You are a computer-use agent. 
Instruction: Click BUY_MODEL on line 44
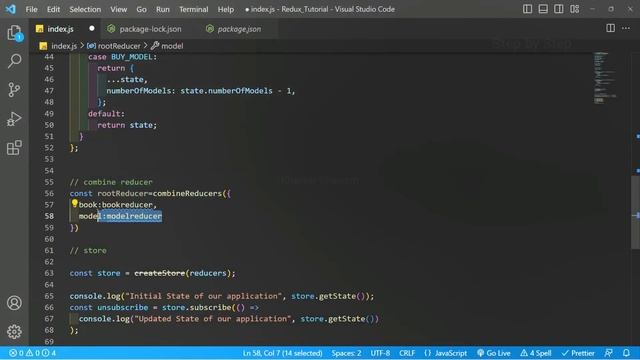pyautogui.click(x=131, y=57)
